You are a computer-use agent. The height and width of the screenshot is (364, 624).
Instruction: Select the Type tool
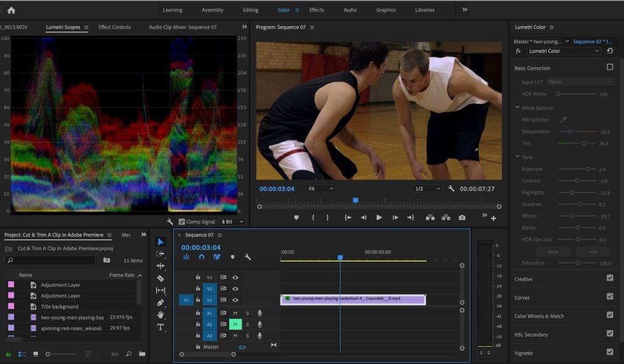[x=160, y=327]
